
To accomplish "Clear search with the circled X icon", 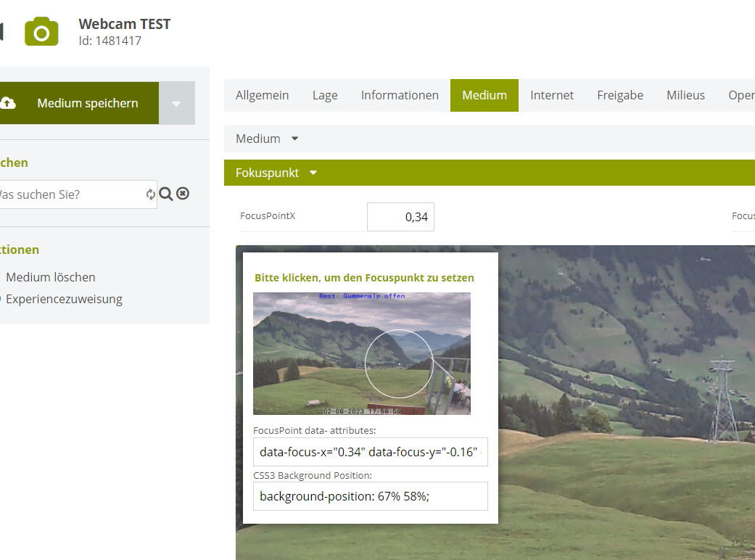I will click(x=183, y=194).
